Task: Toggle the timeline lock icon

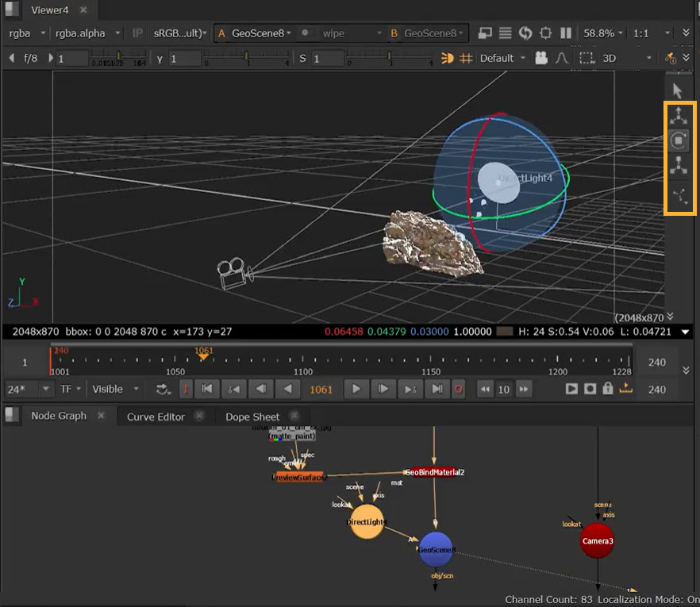Action: tap(607, 389)
